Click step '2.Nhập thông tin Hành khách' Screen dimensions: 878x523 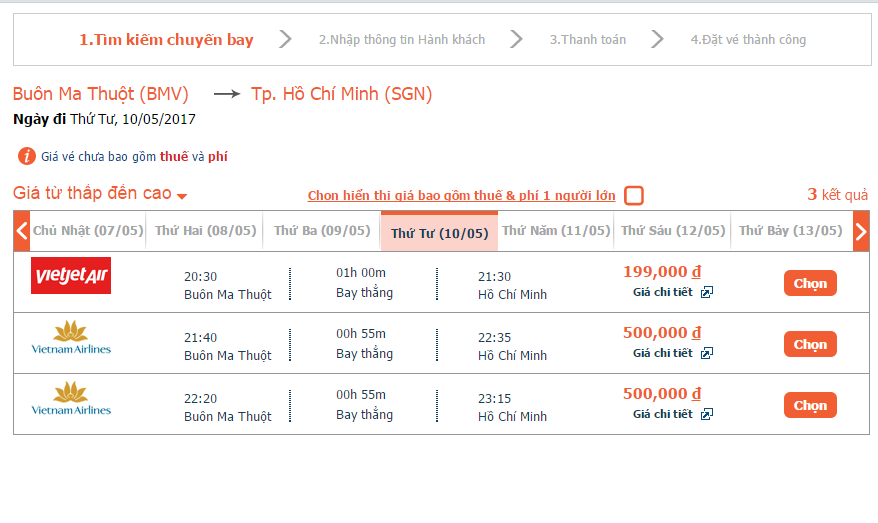pos(402,40)
